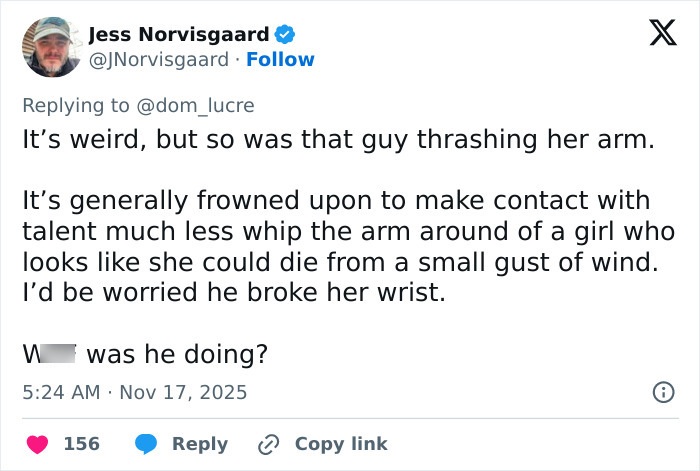Open Jess Norvisgaard's profile photo
Screen dimensions: 700x471
click(x=50, y=47)
